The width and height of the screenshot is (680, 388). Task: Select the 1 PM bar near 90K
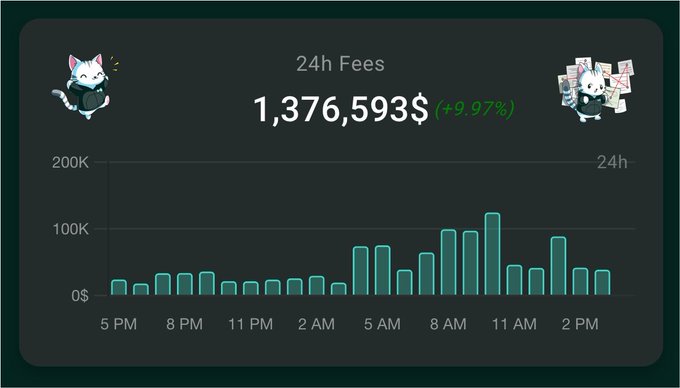(x=559, y=266)
